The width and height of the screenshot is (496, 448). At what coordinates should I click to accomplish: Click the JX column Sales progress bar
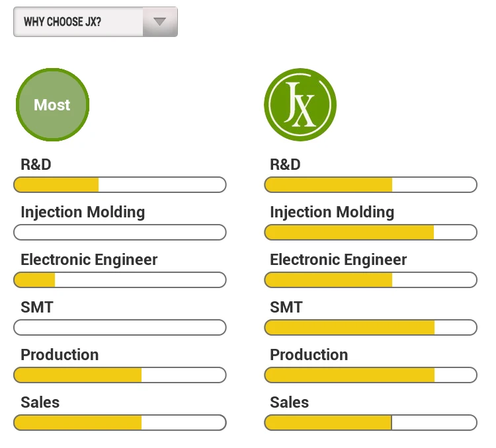[370, 422]
